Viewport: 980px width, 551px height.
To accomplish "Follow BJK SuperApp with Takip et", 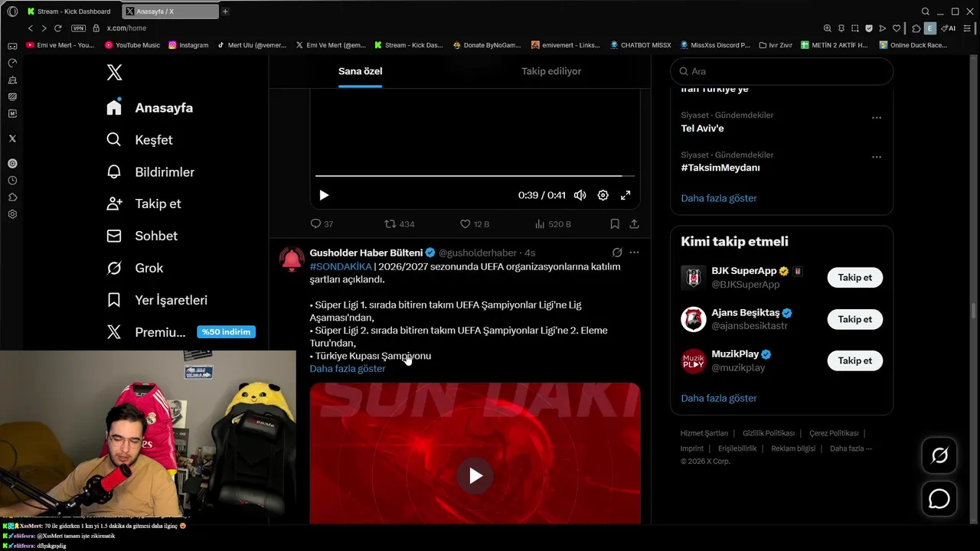I will 854,278.
